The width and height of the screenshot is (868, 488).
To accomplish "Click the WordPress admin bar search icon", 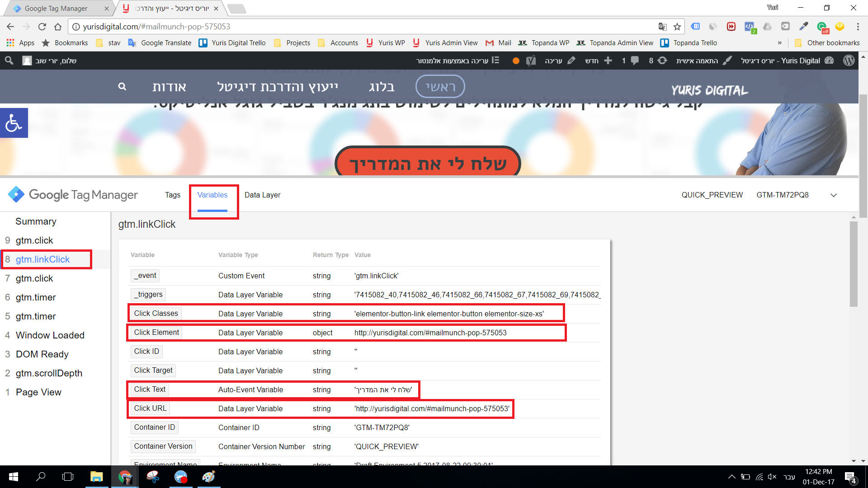I will tap(9, 61).
